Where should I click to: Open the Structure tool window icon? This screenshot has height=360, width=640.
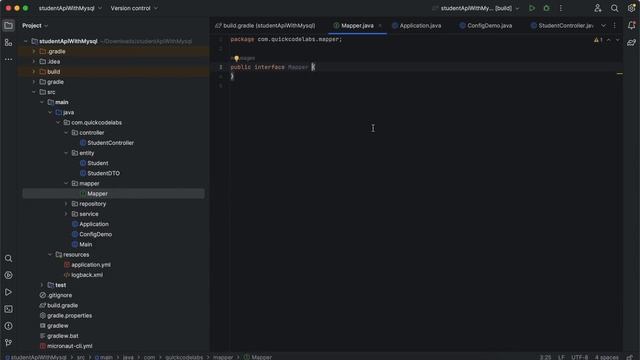[x=8, y=42]
